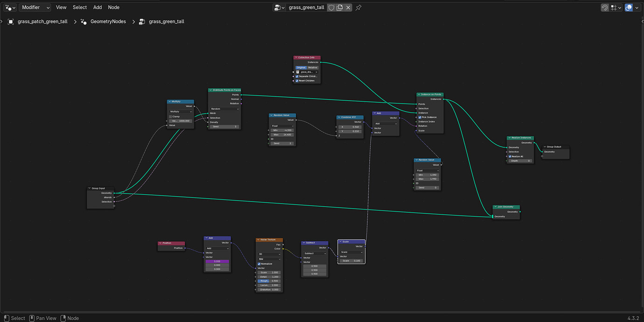Click the Scale 0.100 field in Scale node
This screenshot has width=644, height=322.
coord(351,261)
